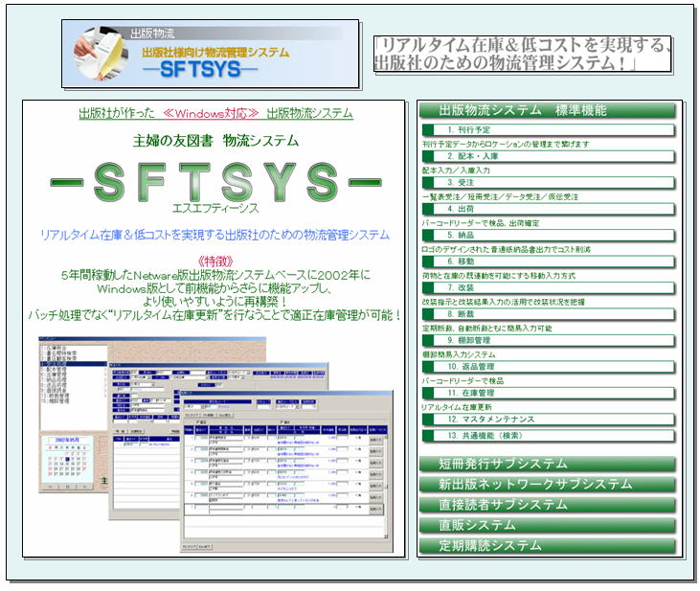The width and height of the screenshot is (700, 591).
Task: Select the 11. 在庫管理 menu button
Action: click(x=548, y=393)
